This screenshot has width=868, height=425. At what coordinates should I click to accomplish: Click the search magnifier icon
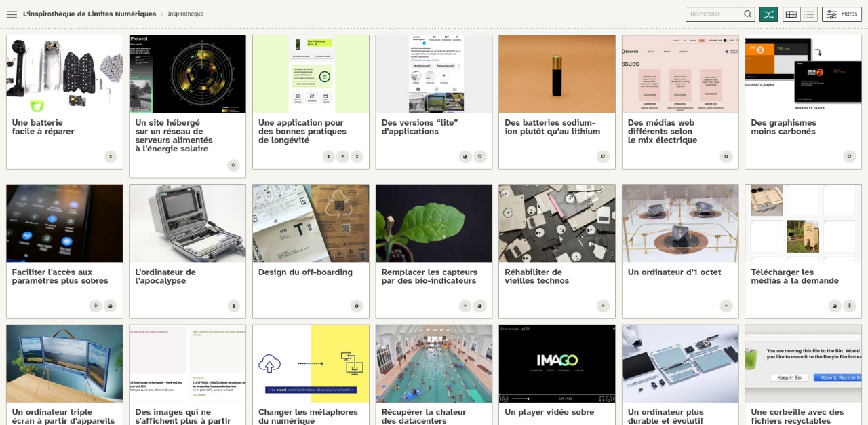(747, 14)
